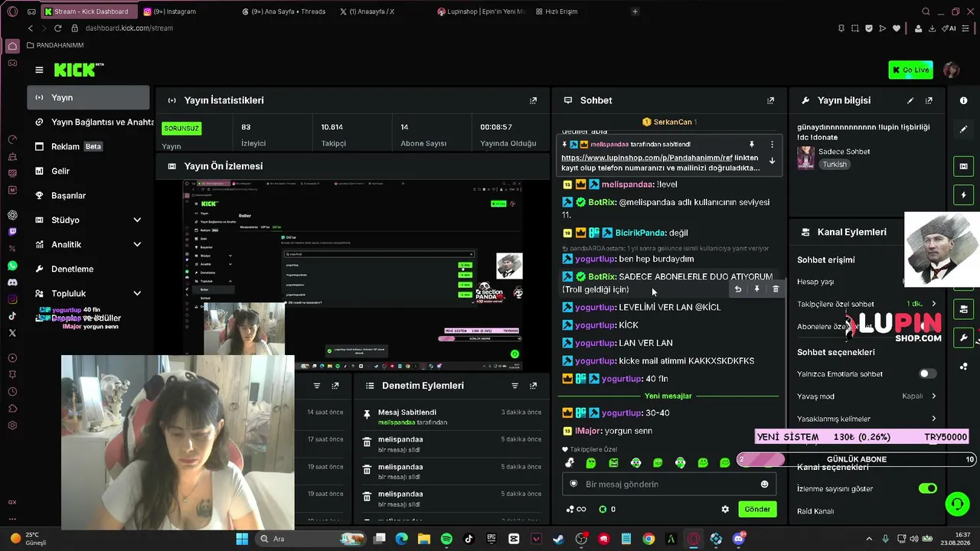
Task: Click the Windows Start button
Action: (242, 539)
